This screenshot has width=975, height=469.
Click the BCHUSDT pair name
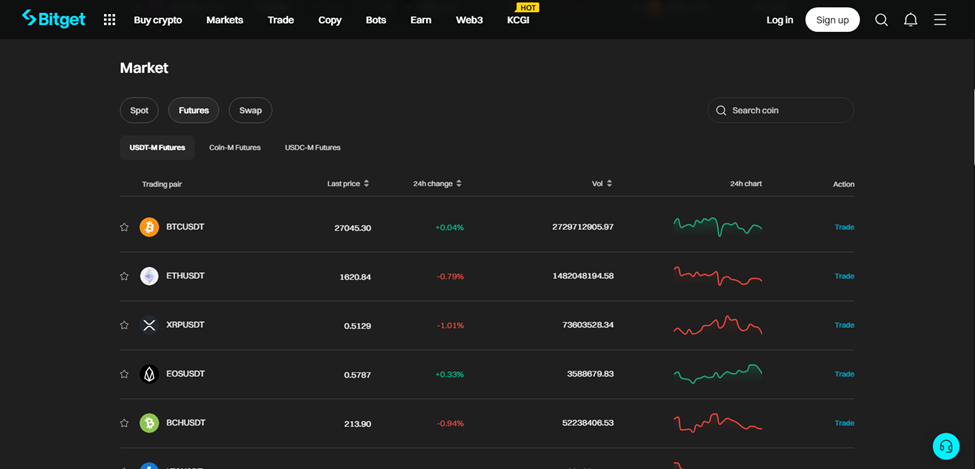tap(185, 423)
